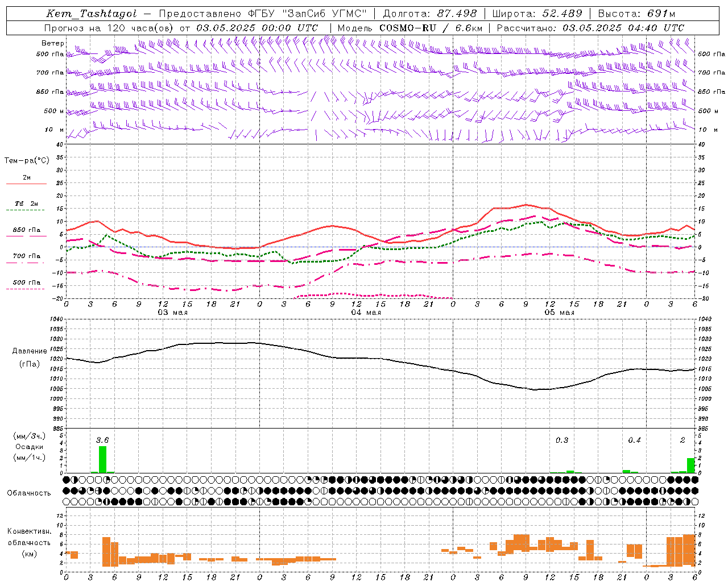Screen dimensions: 728x582
Task: Click the '(км)' unit label for convective cloud
Action: click(x=30, y=554)
